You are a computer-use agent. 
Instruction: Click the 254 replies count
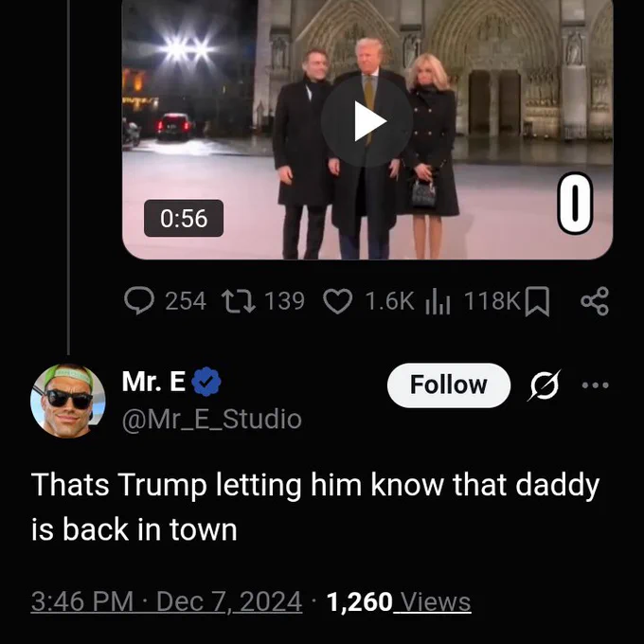click(x=186, y=301)
